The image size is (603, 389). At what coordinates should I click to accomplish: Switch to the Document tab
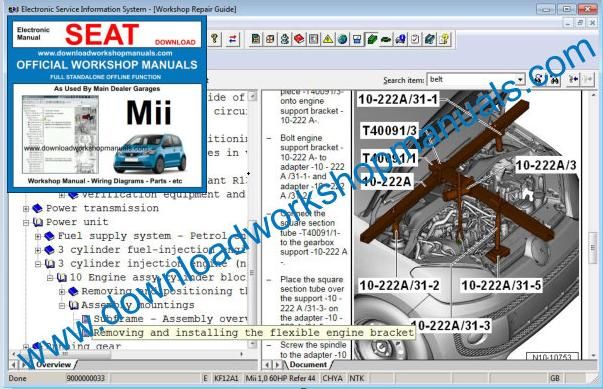coord(308,364)
